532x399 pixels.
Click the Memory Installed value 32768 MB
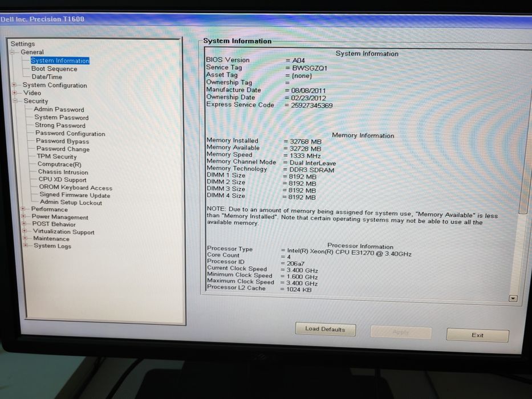click(x=306, y=141)
